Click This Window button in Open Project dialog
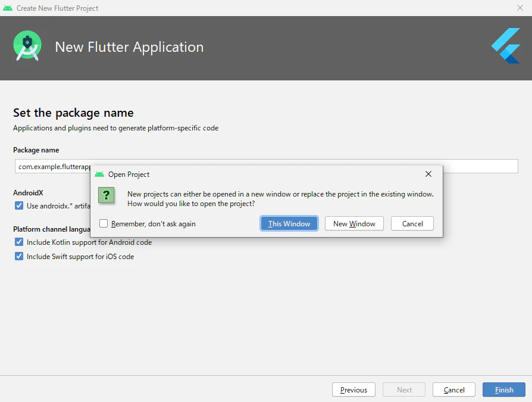 pyautogui.click(x=289, y=224)
